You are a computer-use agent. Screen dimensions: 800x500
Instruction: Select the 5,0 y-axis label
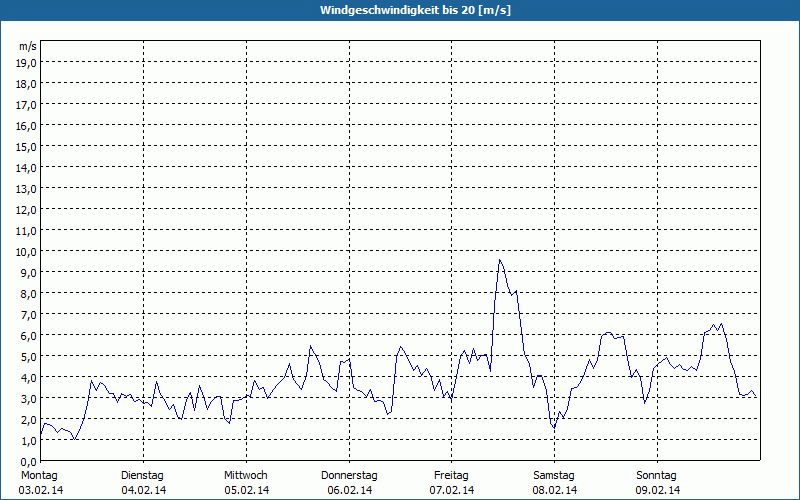[x=29, y=357]
